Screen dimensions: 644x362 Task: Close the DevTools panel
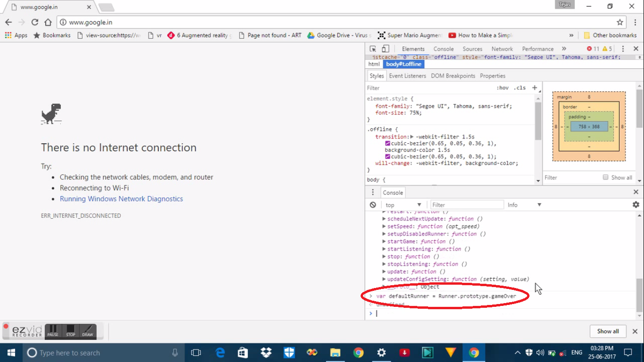[636, 49]
